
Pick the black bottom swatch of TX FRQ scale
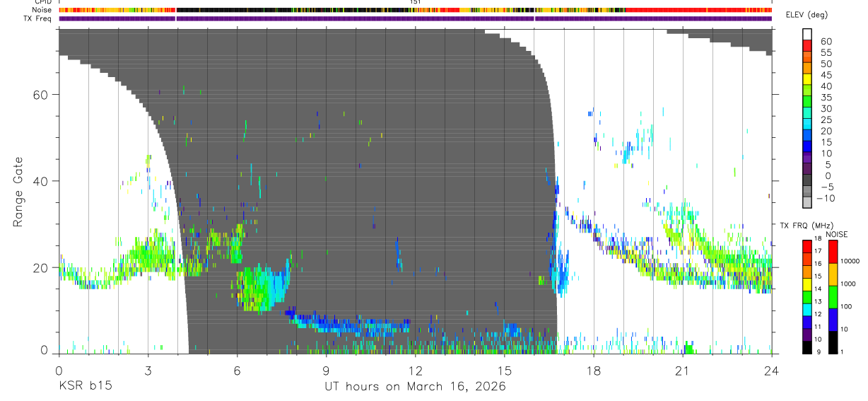(x=808, y=347)
